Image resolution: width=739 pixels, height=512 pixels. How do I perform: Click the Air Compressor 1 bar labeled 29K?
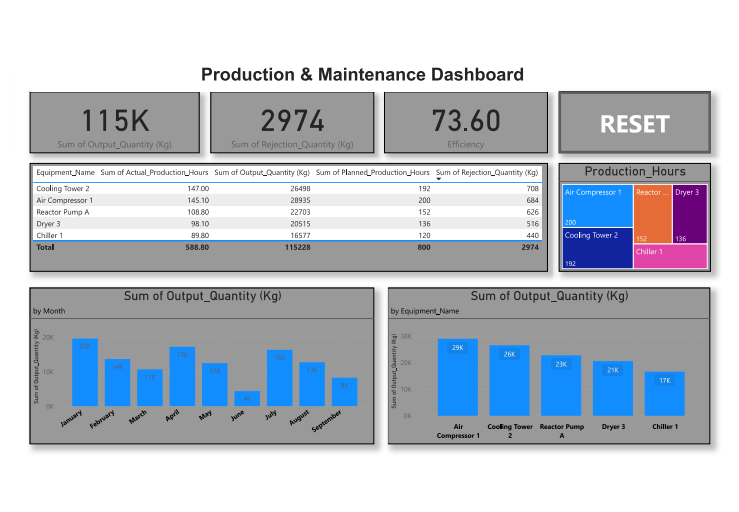coord(458,377)
